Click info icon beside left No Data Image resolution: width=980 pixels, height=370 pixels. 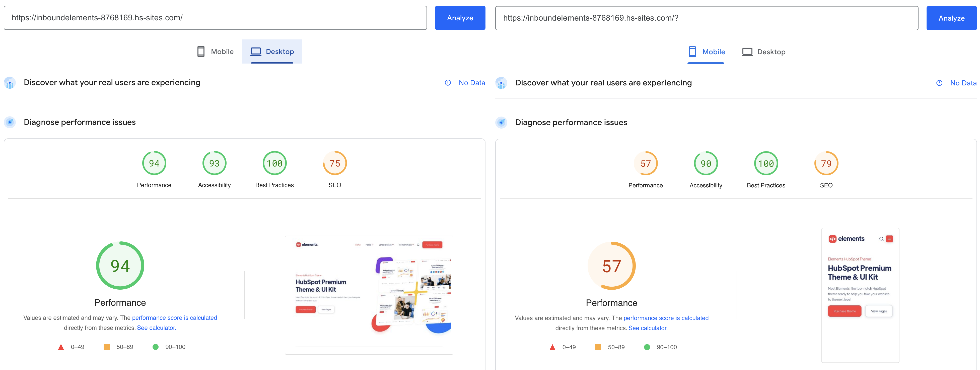pos(448,83)
